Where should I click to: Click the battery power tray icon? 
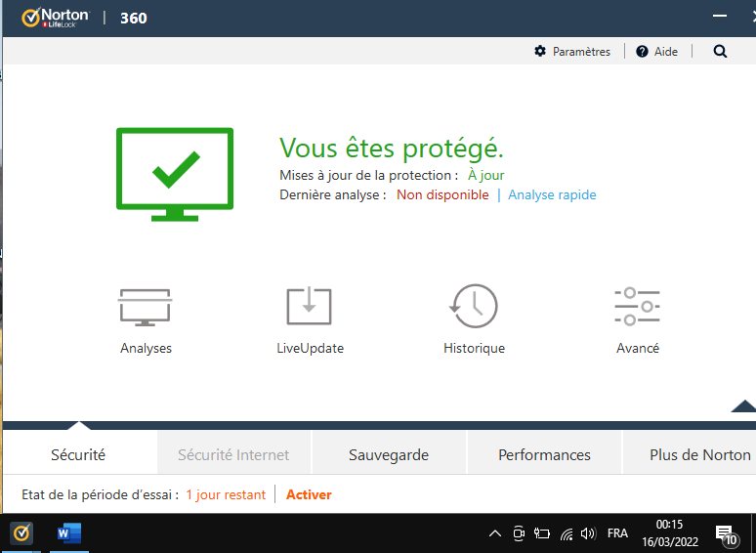[542, 533]
